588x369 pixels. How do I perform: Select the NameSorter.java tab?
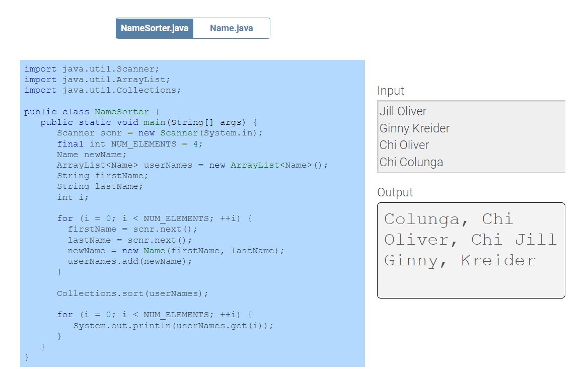(154, 28)
